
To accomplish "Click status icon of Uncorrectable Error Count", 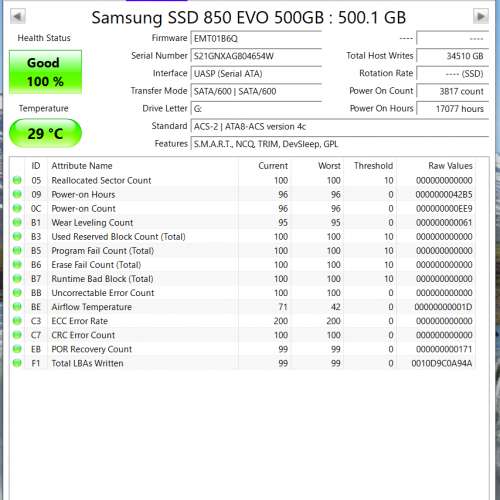I will click(x=17, y=293).
